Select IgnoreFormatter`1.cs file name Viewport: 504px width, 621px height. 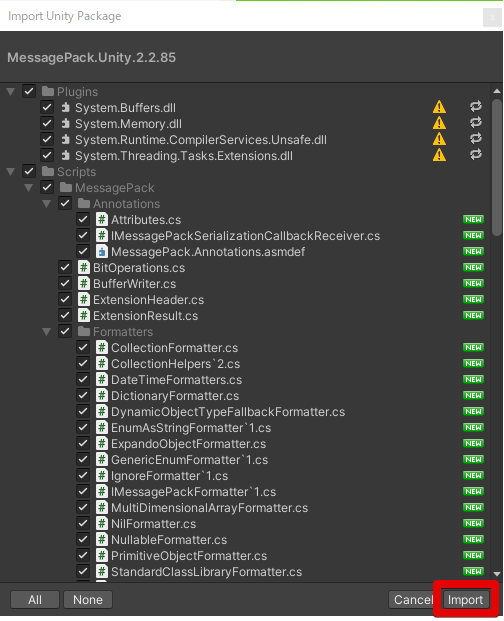[x=169, y=476]
